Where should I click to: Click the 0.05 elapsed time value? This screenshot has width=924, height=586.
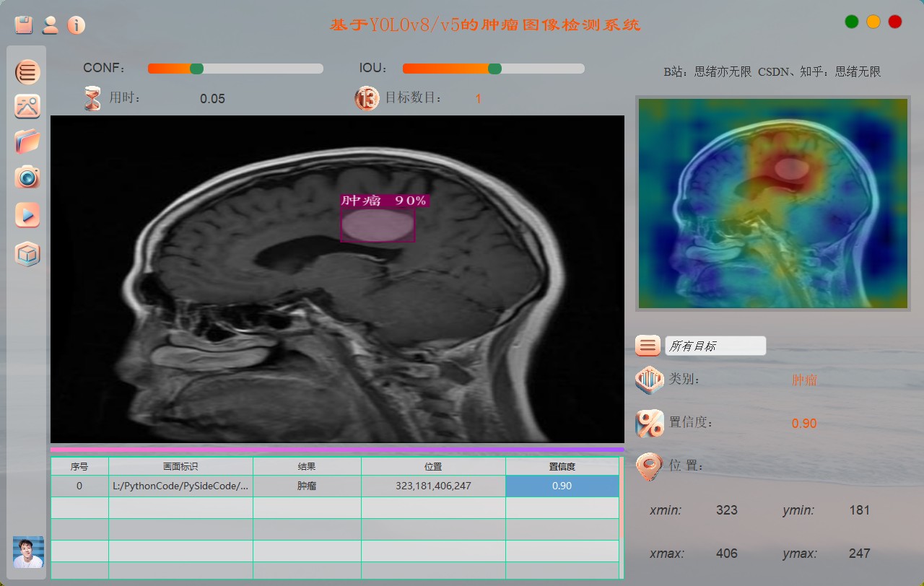click(x=212, y=99)
